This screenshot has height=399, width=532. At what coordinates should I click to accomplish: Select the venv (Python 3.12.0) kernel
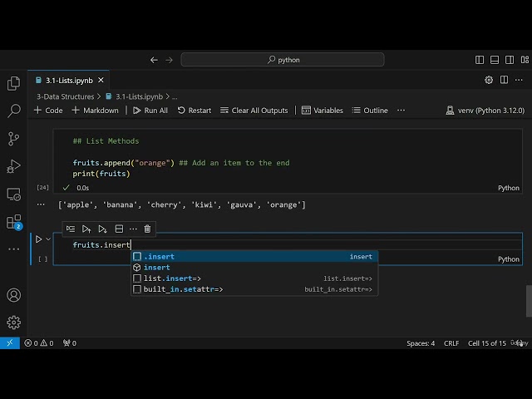tap(485, 111)
